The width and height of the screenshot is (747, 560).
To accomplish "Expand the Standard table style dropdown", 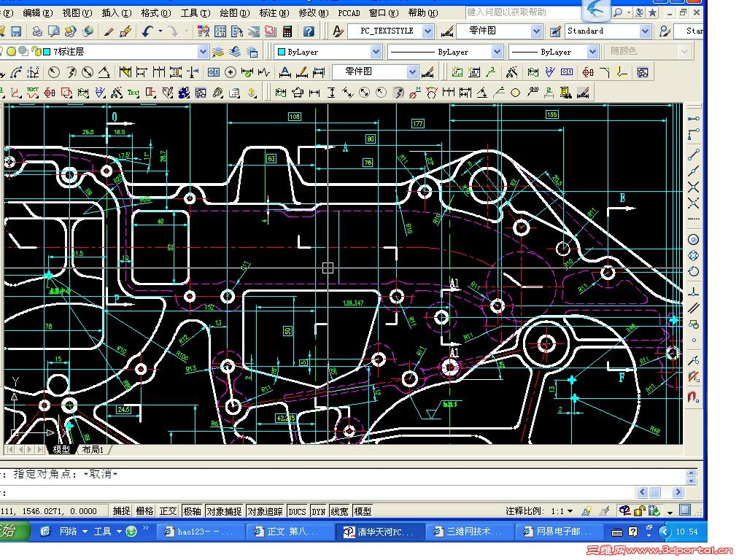I will tap(645, 31).
